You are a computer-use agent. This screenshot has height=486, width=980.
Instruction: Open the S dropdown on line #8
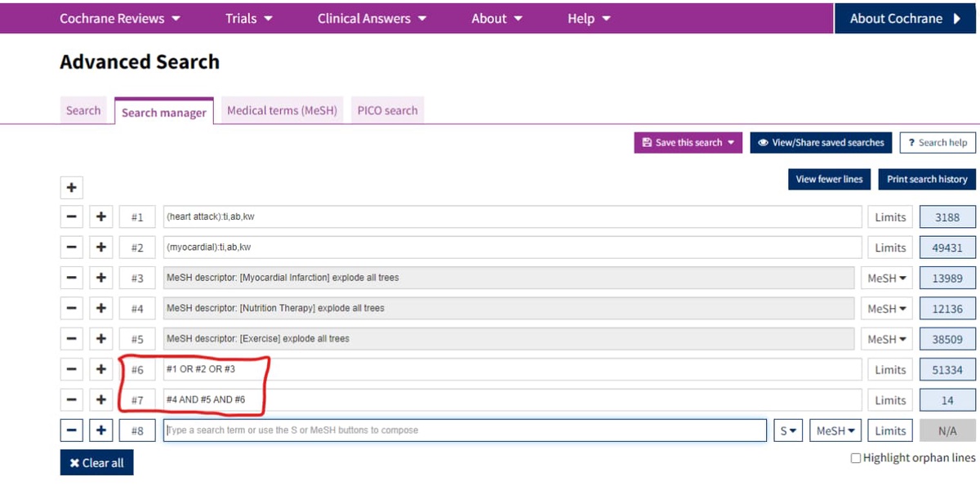coord(788,430)
